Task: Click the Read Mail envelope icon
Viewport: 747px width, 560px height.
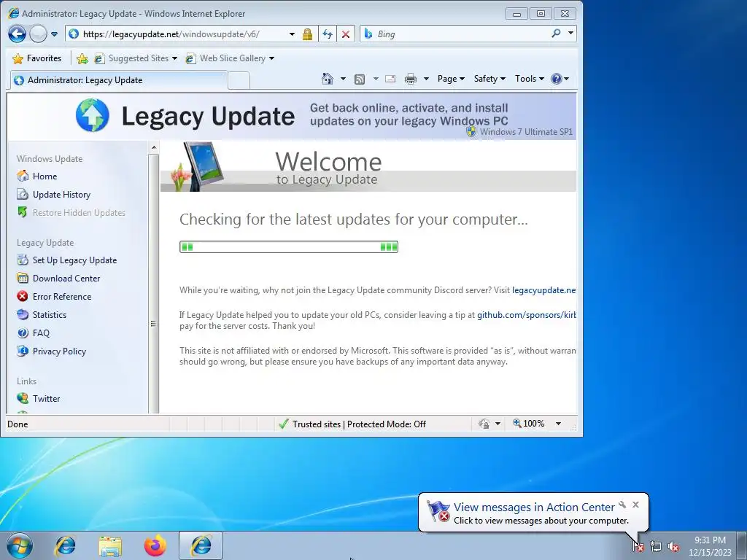Action: point(390,79)
